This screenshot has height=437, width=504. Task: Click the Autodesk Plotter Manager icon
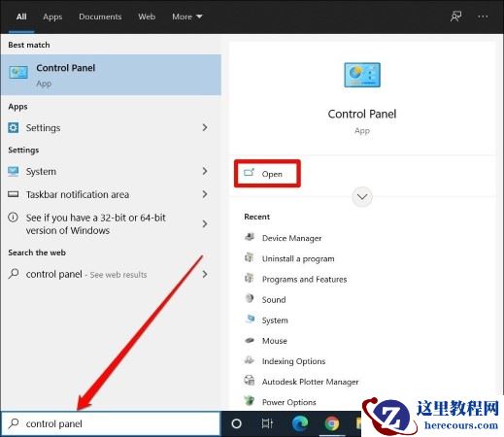250,381
